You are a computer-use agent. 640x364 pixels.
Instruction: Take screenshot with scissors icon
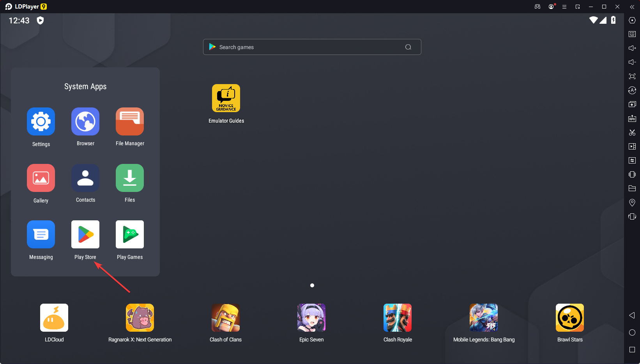(x=632, y=132)
